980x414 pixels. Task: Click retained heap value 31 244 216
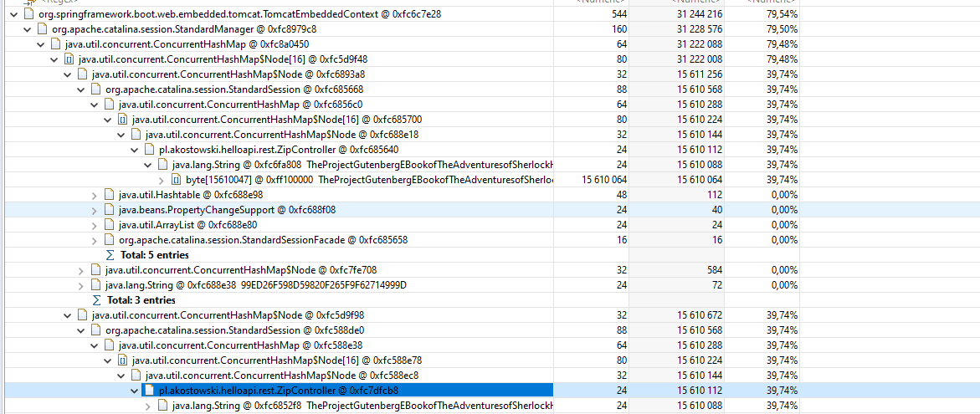click(700, 13)
